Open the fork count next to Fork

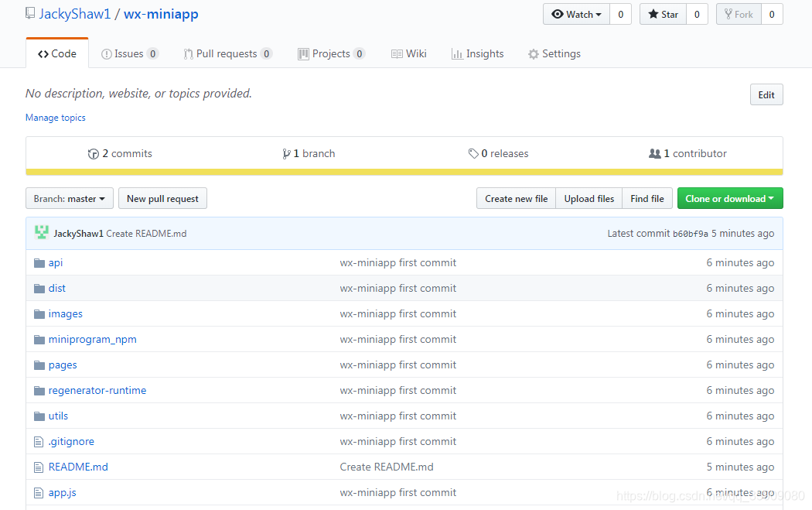point(772,15)
